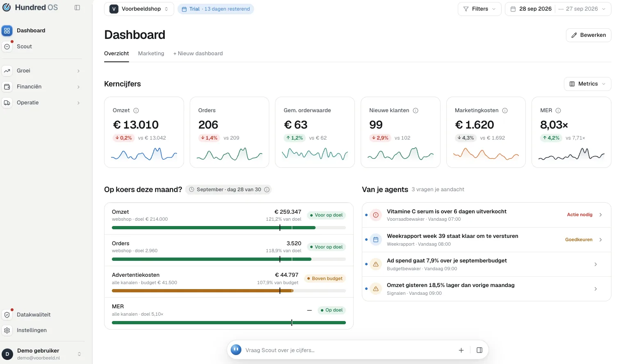Select Scout in the sidebar
This screenshot has width=618, height=364.
[x=42, y=47]
